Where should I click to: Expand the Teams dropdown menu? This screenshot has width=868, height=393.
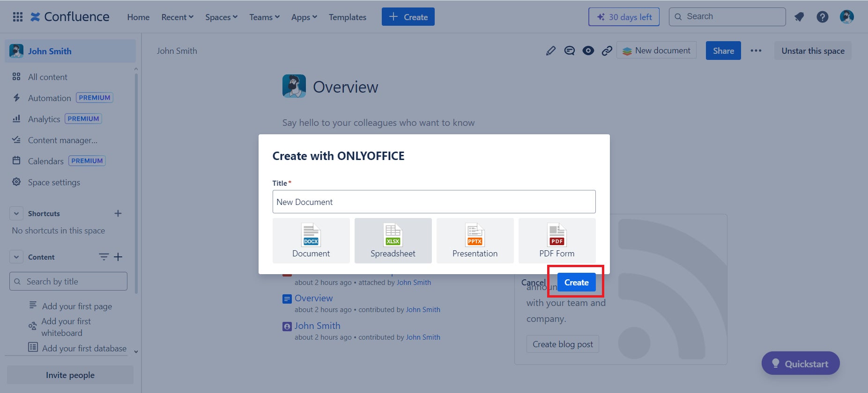point(264,17)
